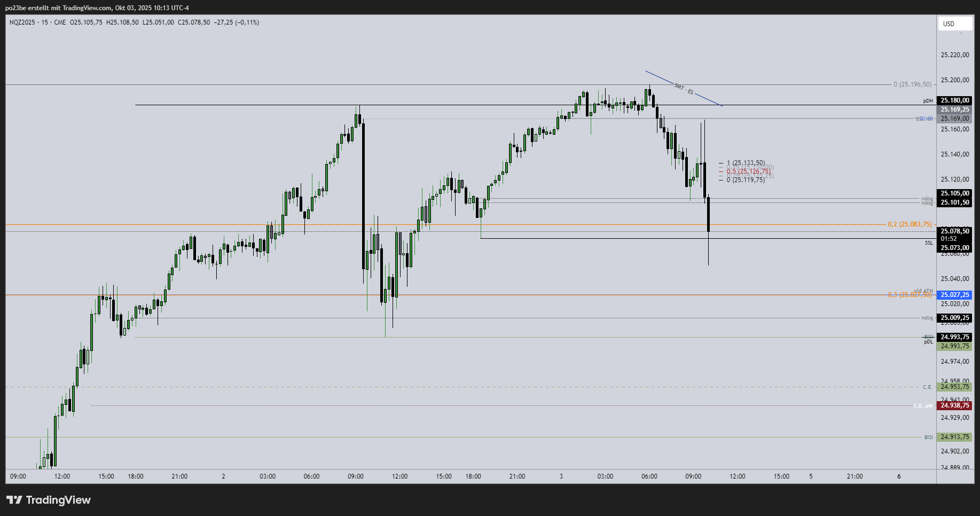Open the USD currency selector
This screenshot has height=516, width=980.
point(954,24)
